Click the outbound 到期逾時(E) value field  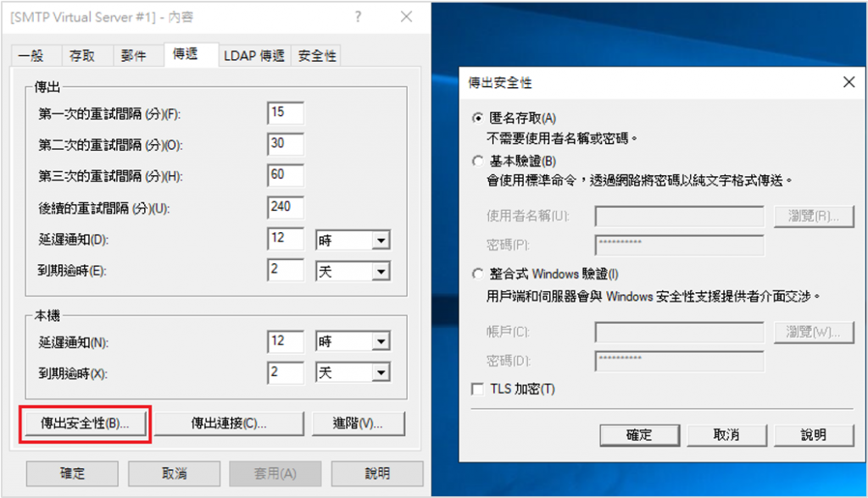[x=286, y=269]
